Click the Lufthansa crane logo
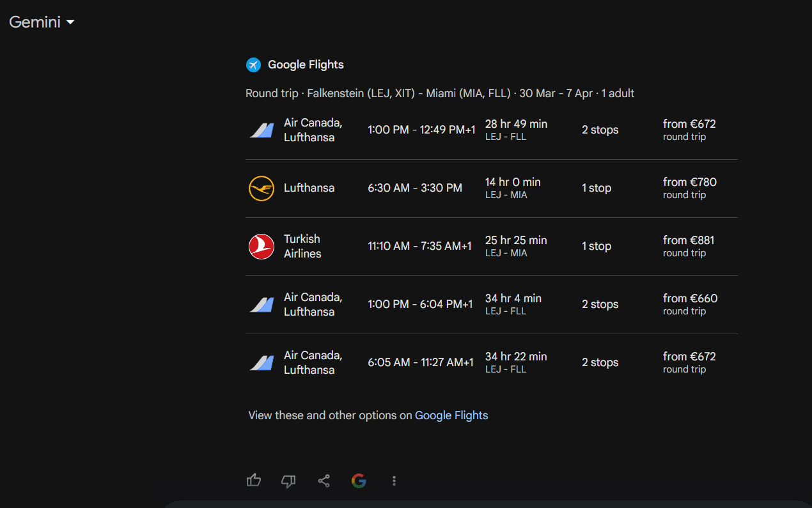Viewport: 812px width, 508px height. coord(262,189)
